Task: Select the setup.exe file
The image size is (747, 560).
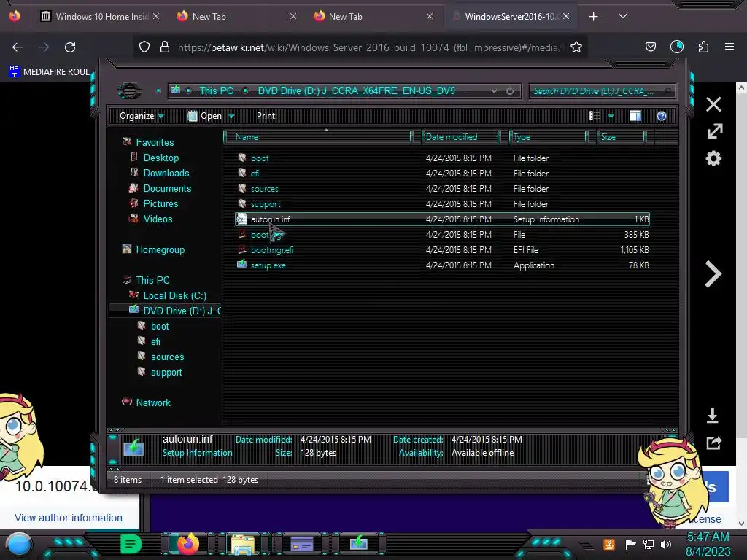Action: point(443,265)
